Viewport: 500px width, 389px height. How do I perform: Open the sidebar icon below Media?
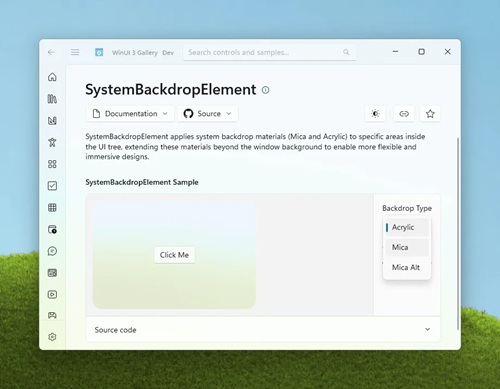pyautogui.click(x=52, y=315)
